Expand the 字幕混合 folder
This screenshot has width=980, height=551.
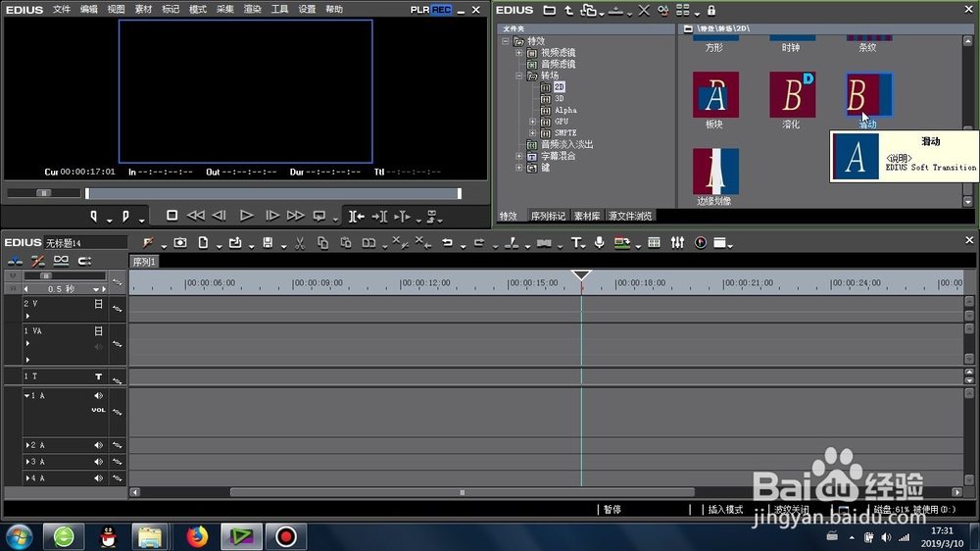[x=518, y=156]
